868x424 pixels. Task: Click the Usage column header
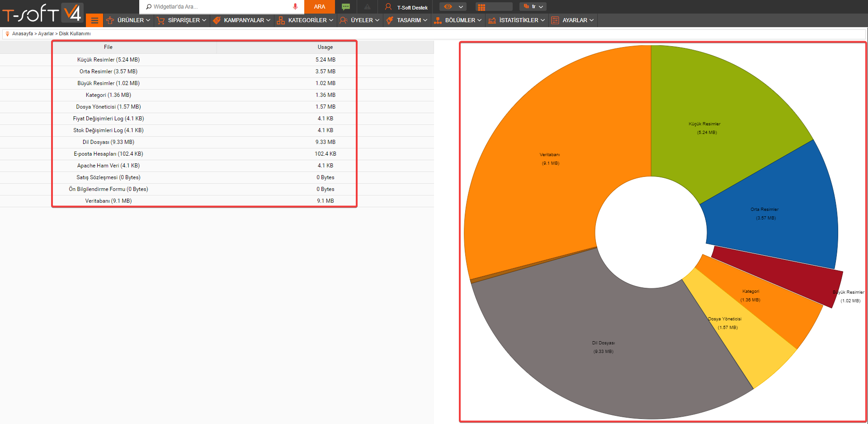point(325,47)
